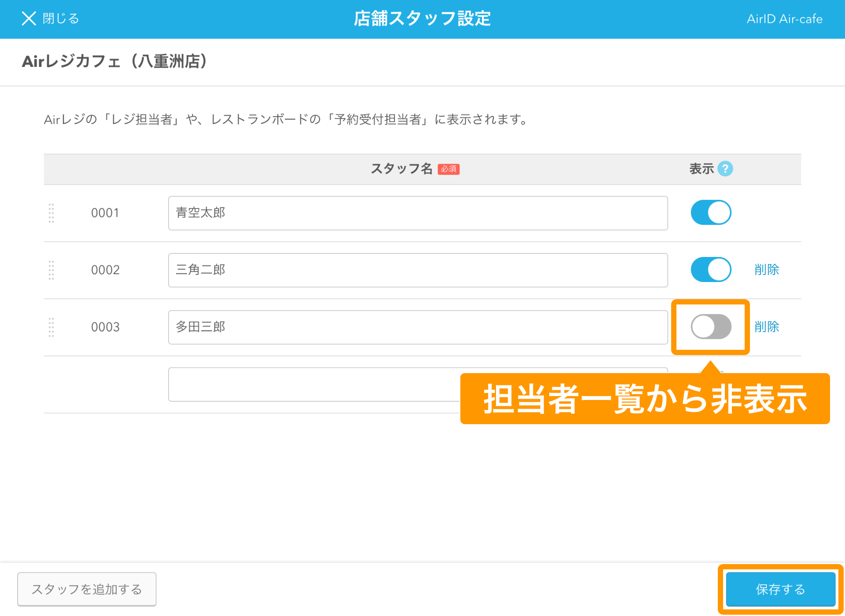Screen dimensions: 845x616
Task: Toggle display switch for 青空太郎
Action: tap(711, 213)
